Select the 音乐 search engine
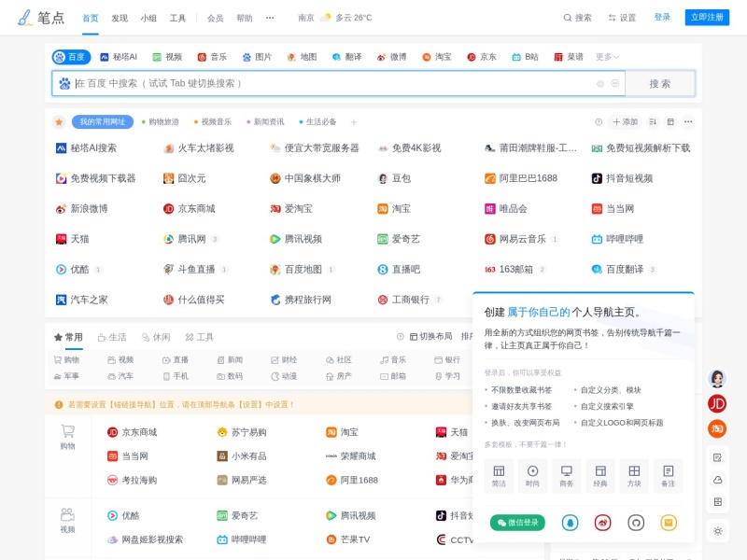Screen dimensions: 747x560 (x=213, y=57)
